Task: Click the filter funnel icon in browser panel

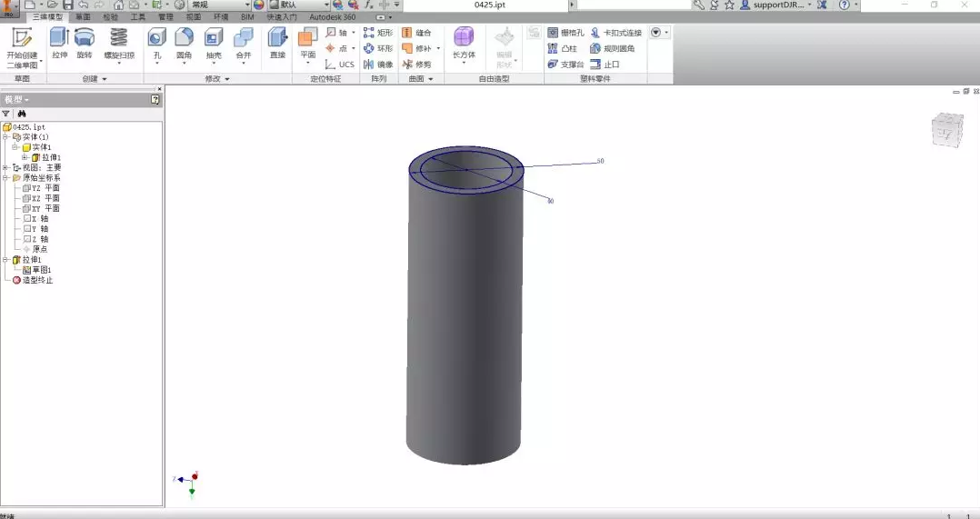Action: coord(5,114)
